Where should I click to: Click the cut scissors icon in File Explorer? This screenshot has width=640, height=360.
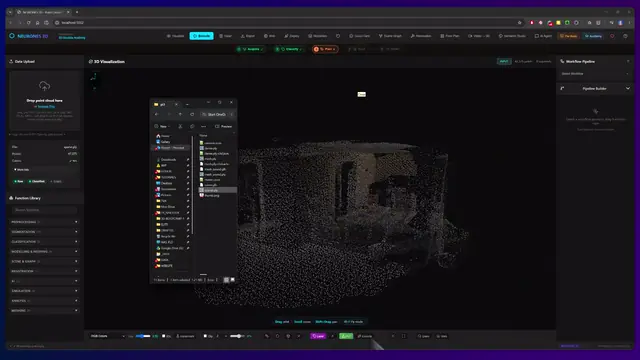[x=180, y=127]
